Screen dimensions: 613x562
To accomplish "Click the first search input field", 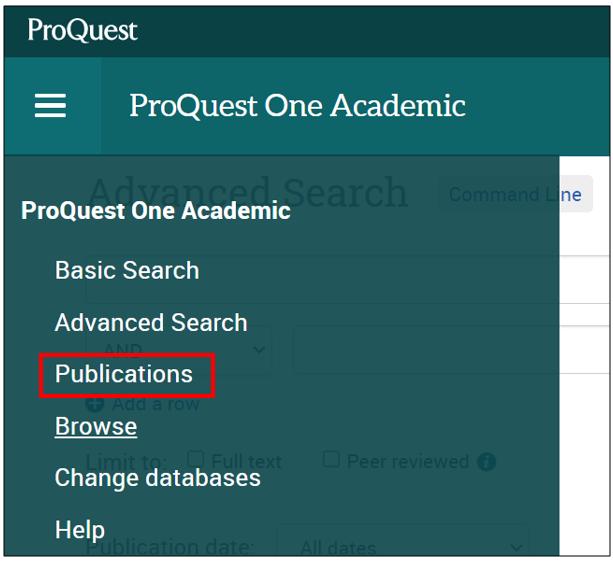I will tap(348, 279).
